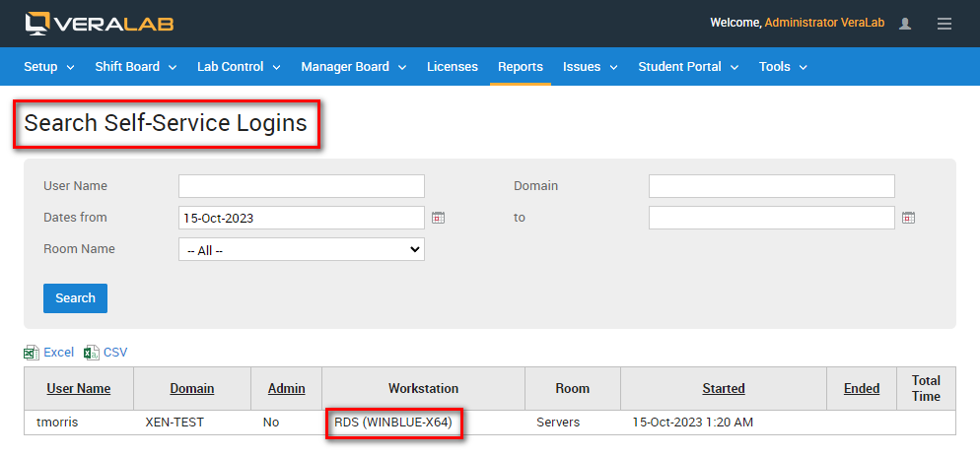
Task: Expand the Student Portal menu
Action: click(x=688, y=67)
